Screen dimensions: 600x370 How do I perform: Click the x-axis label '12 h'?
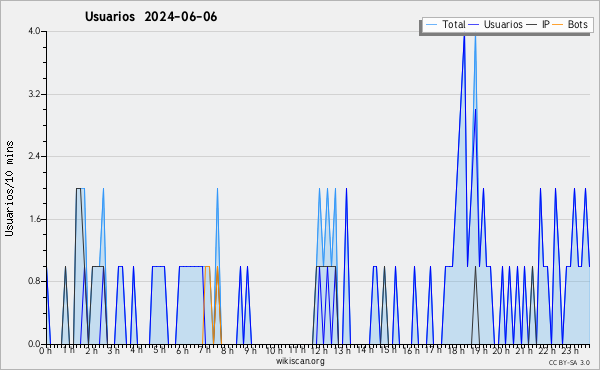click(320, 351)
